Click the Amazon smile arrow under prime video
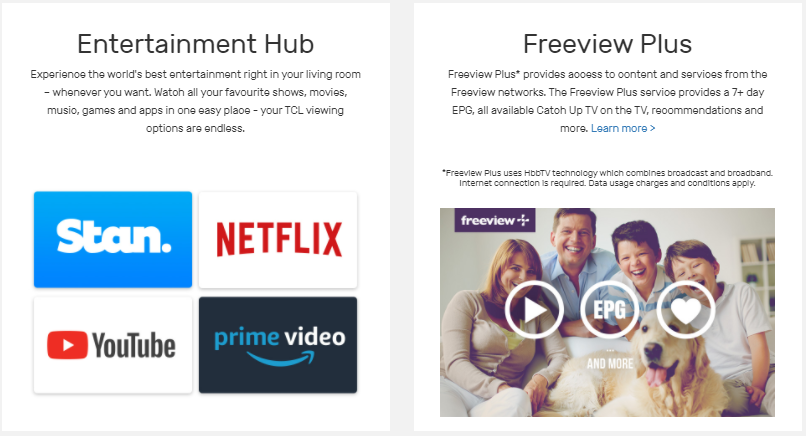Screen dimensions: 806x436 (280, 358)
